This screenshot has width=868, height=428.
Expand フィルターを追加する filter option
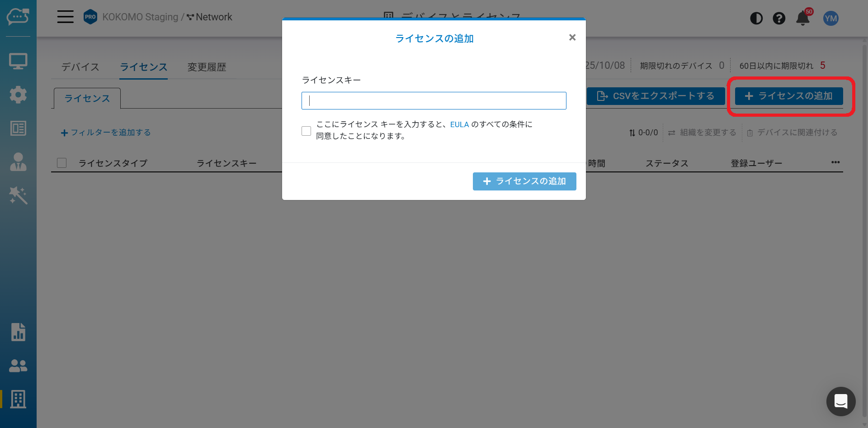point(106,133)
